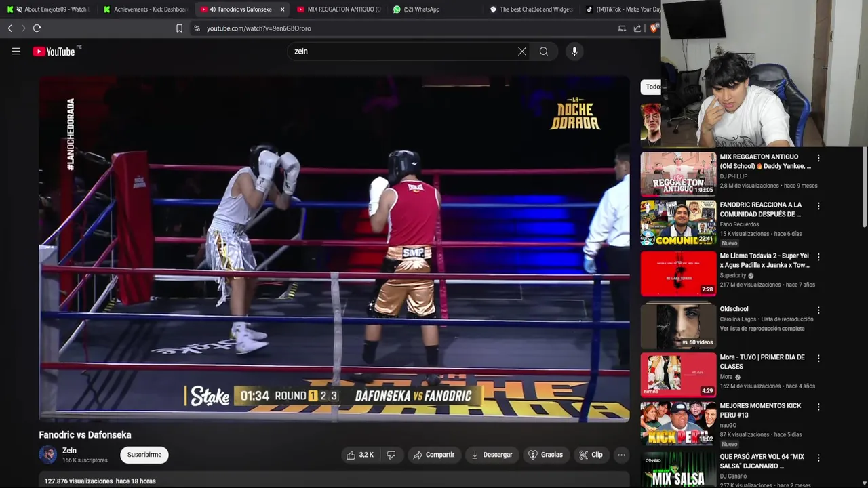Open the FANODRIC REACCIONA A LA COMUNIDAD thumbnail
Screen dimensions: 868x488
click(x=678, y=223)
